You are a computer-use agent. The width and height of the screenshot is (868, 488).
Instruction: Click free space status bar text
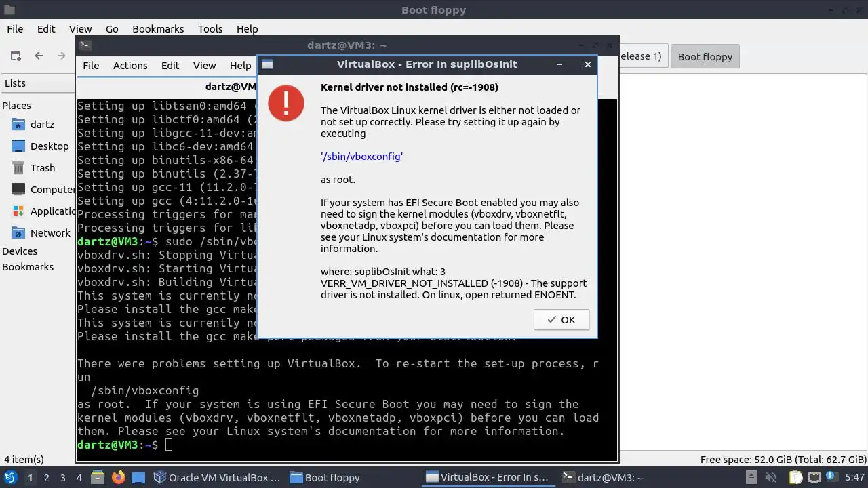(x=783, y=460)
